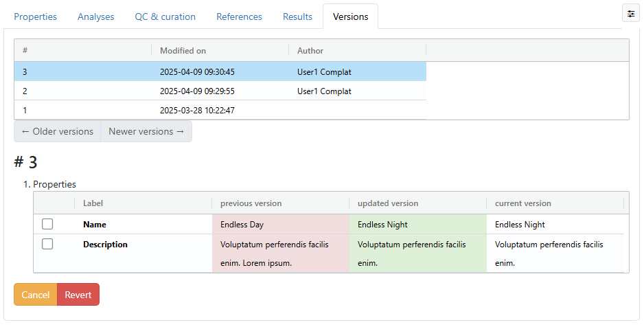This screenshot has height=327, width=644.
Task: Click the Newer versions button
Action: (146, 131)
